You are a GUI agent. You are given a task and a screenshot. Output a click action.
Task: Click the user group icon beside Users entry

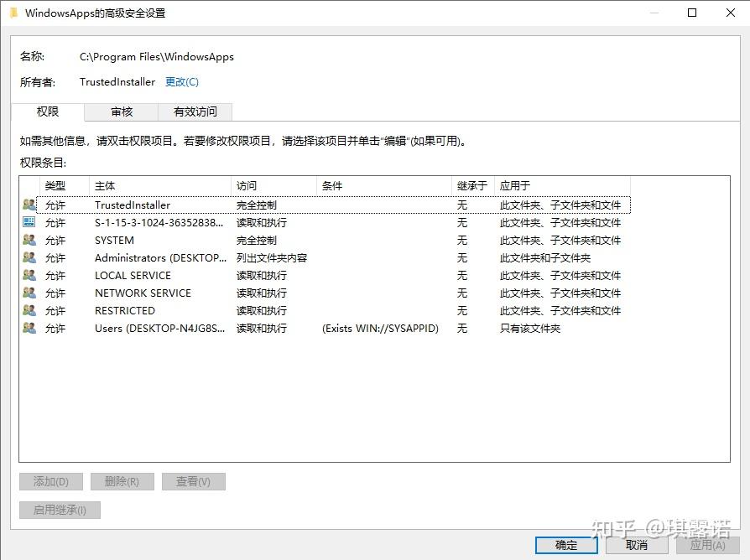pos(29,329)
